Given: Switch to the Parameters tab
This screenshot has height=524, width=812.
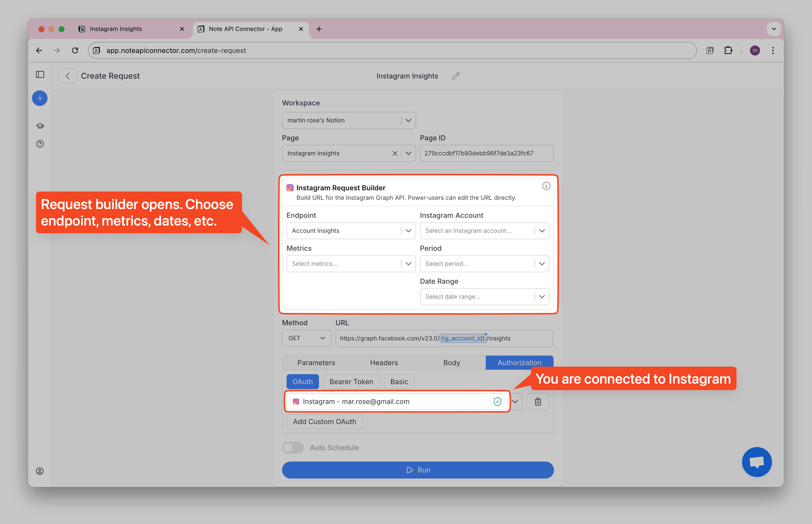Looking at the screenshot, I should (316, 363).
